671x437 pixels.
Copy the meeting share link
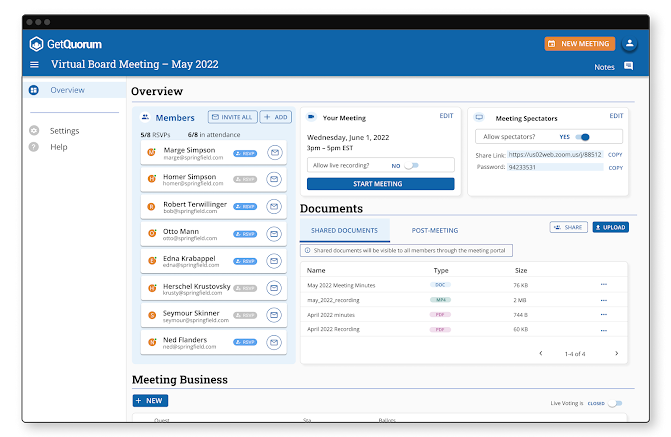coord(615,155)
